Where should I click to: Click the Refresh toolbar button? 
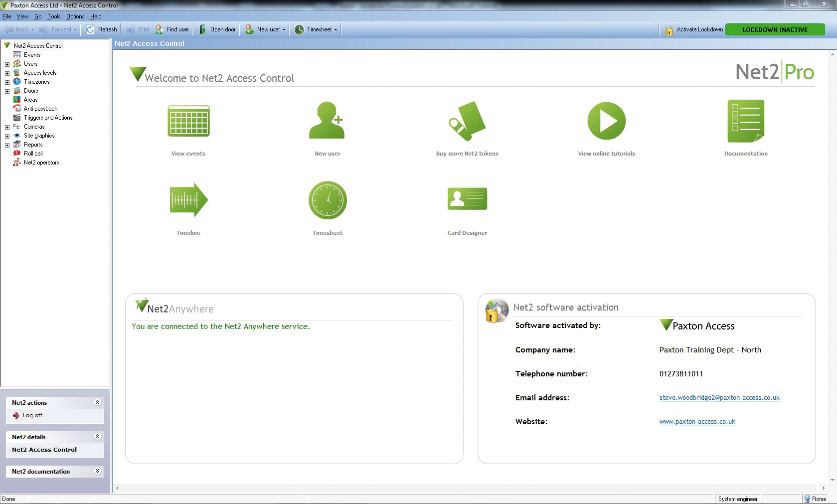102,29
